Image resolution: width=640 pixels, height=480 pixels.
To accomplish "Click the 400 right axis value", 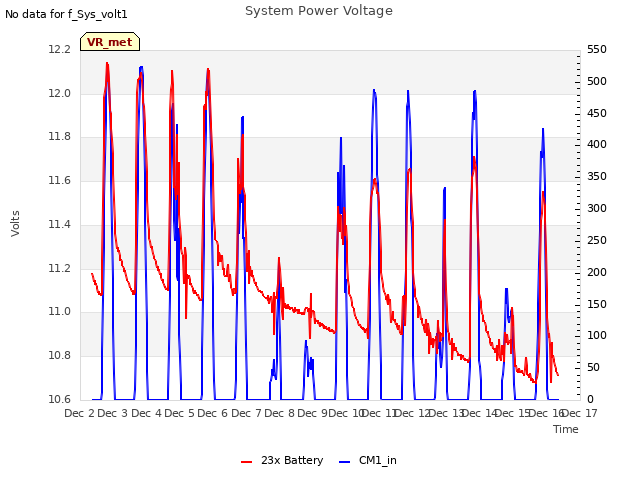I will [x=597, y=144].
